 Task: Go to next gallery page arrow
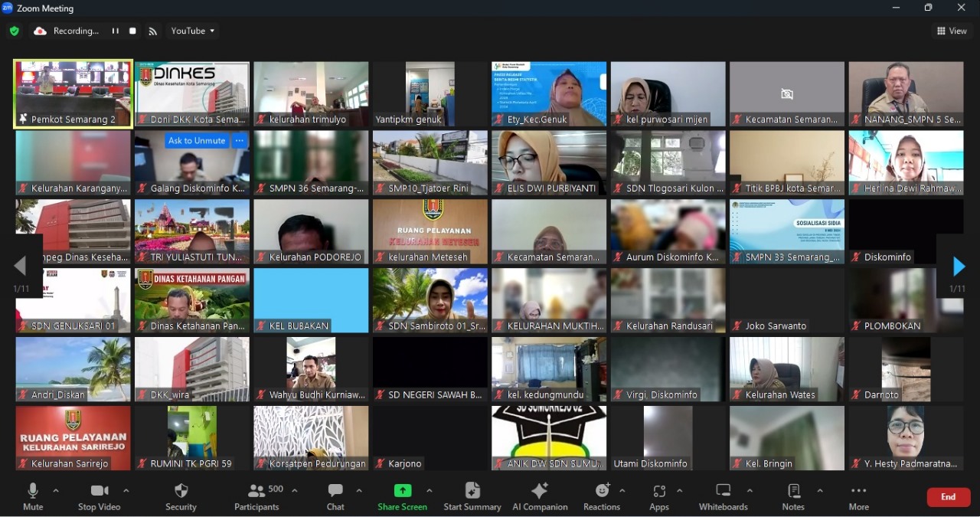(x=959, y=267)
